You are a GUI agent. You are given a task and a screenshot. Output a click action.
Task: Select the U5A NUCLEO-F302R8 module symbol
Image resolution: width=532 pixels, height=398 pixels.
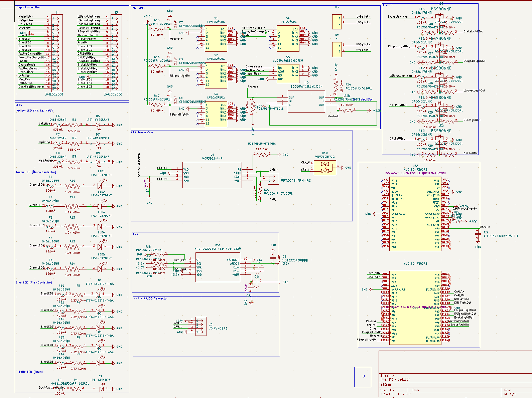point(415,214)
